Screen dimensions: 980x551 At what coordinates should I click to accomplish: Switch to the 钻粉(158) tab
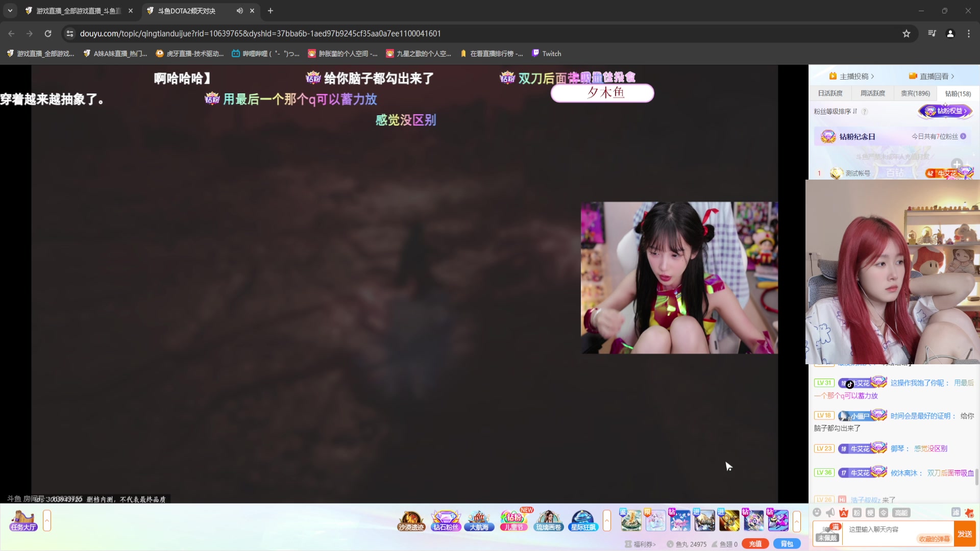(958, 93)
